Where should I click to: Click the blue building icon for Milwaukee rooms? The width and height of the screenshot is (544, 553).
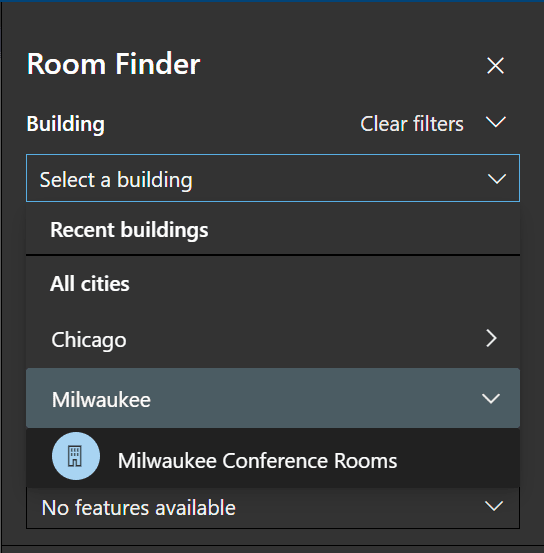[x=76, y=456]
